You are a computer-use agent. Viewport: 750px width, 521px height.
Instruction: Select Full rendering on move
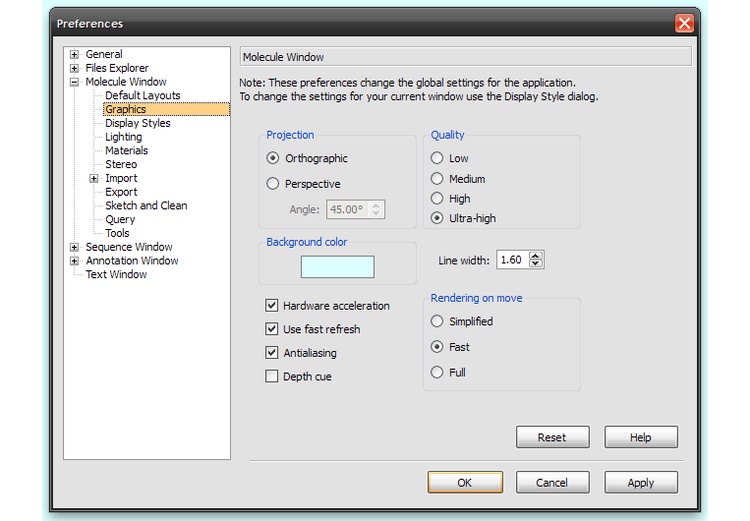[x=437, y=372]
